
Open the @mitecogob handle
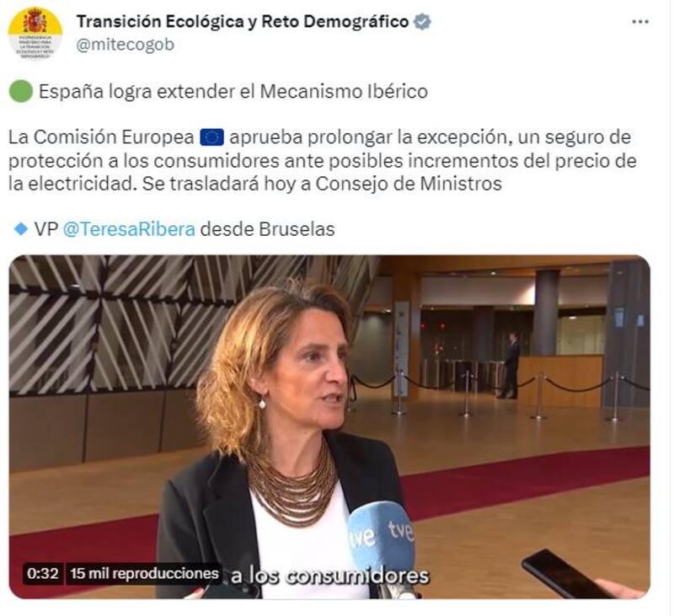pyautogui.click(x=125, y=45)
